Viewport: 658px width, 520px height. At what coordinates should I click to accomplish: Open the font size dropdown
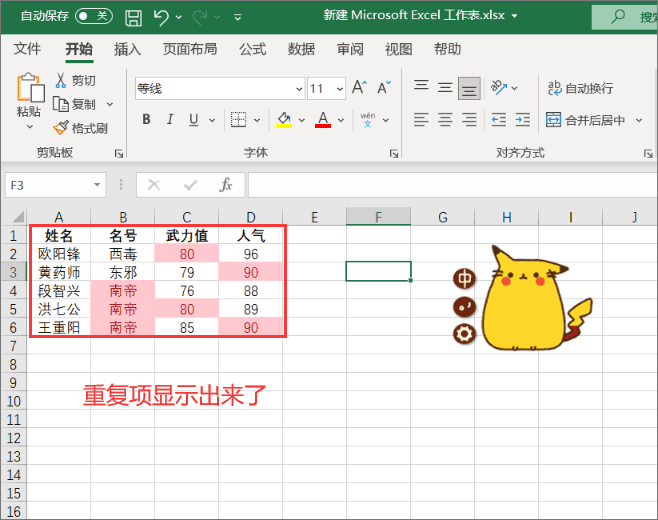[340, 89]
